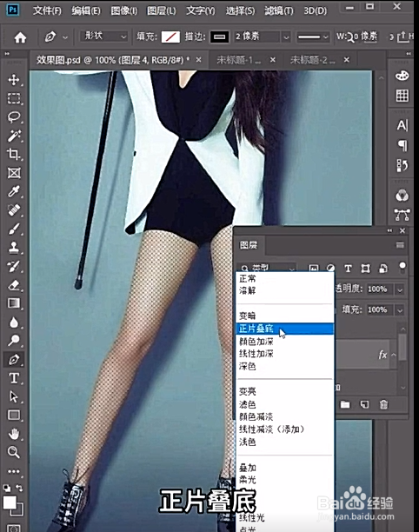Viewport: 419px width, 532px height.
Task: Select the Crop tool
Action: pos(14,155)
